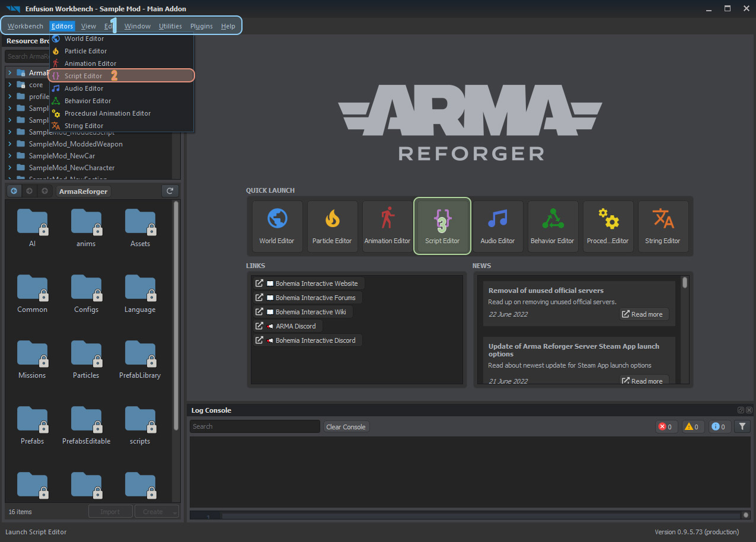
Task: Toggle the error messages filter in Log Console
Action: pyautogui.click(x=665, y=426)
